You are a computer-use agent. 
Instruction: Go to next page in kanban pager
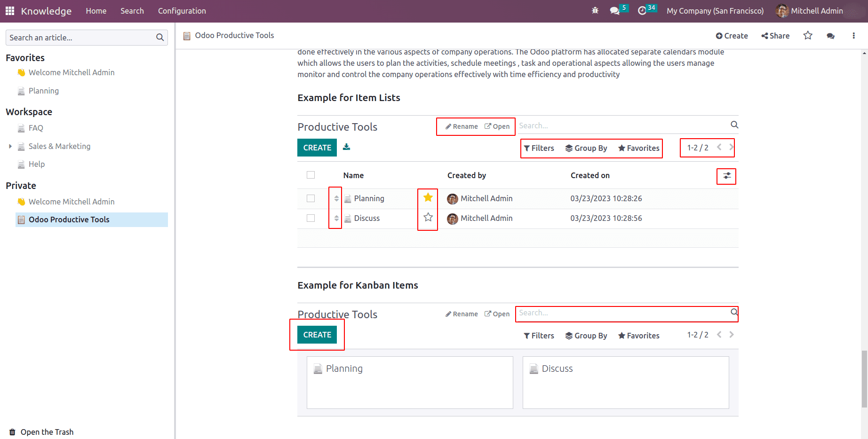coord(731,335)
